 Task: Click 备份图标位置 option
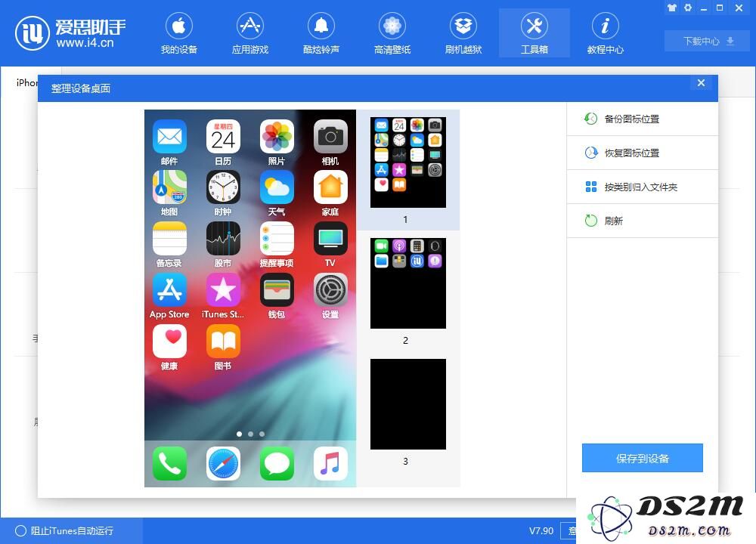642,119
